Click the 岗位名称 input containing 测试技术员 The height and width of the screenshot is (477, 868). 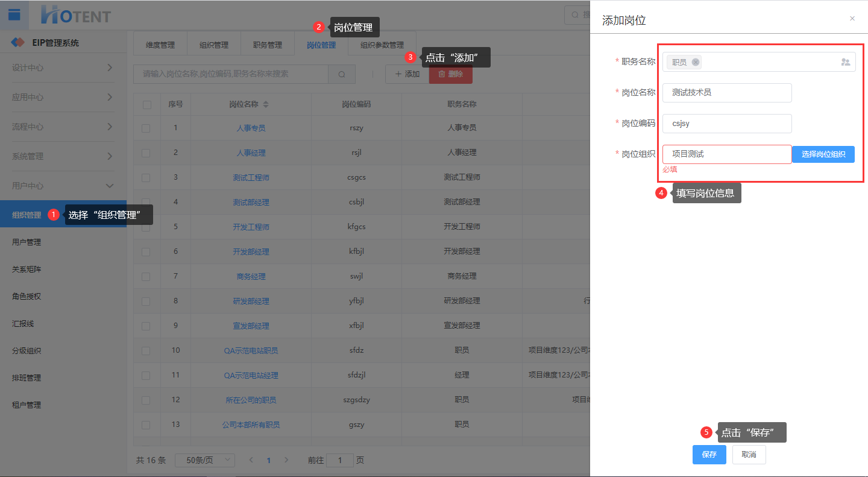[727, 93]
